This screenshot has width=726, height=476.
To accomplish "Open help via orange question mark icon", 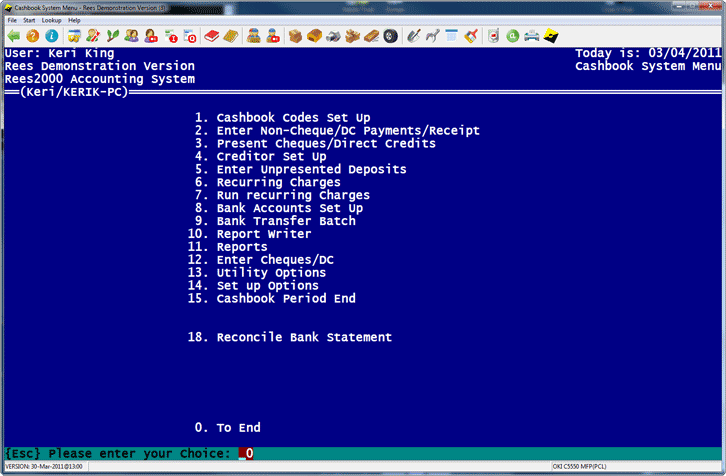I will (32, 36).
